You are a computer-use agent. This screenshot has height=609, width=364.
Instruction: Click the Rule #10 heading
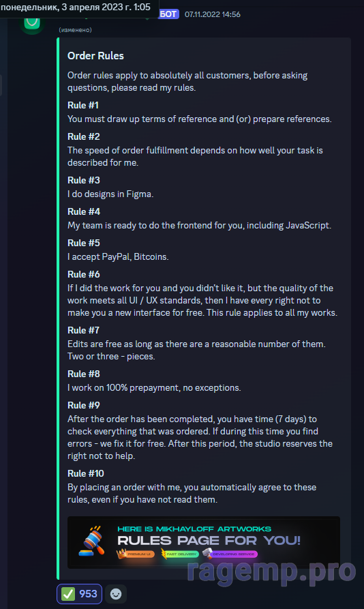pos(86,473)
